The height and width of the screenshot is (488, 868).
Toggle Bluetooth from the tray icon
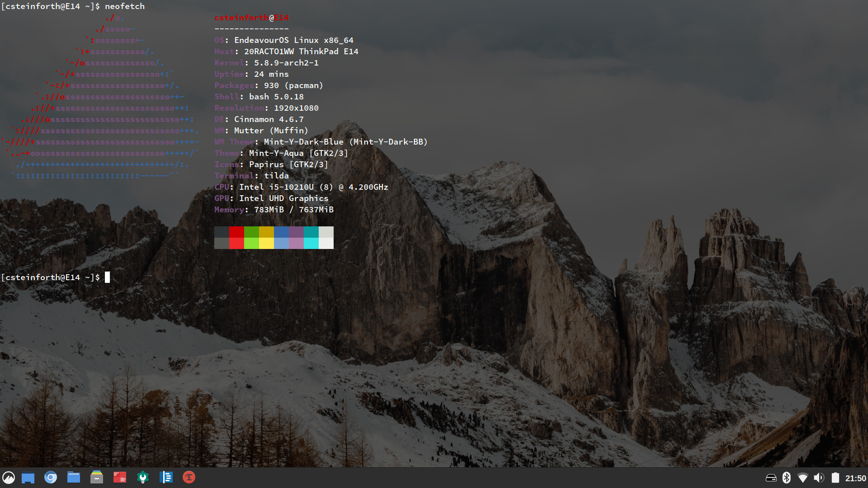tap(787, 478)
